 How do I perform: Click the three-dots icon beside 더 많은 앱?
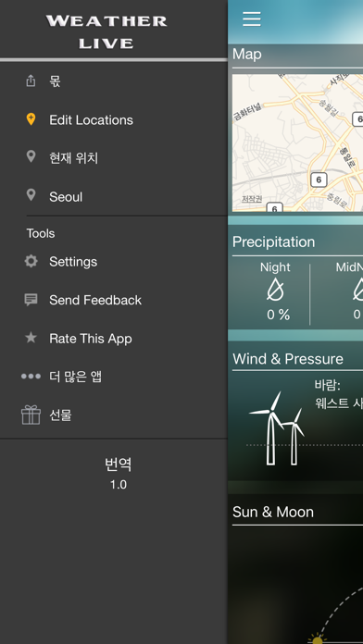(x=31, y=377)
